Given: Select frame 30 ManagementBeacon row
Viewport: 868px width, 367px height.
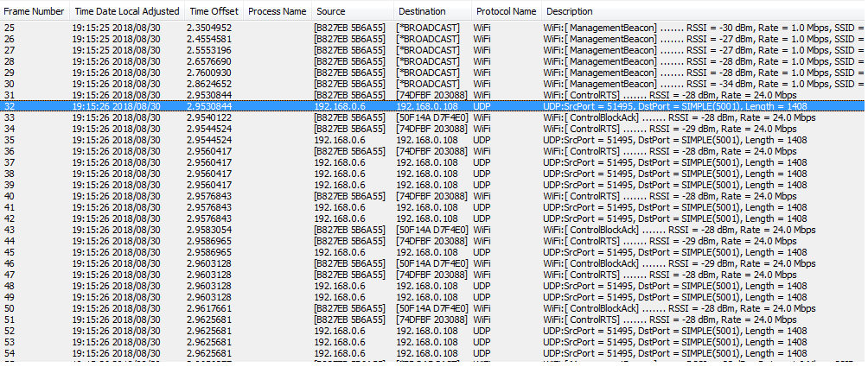Looking at the screenshot, I should pos(346,84).
